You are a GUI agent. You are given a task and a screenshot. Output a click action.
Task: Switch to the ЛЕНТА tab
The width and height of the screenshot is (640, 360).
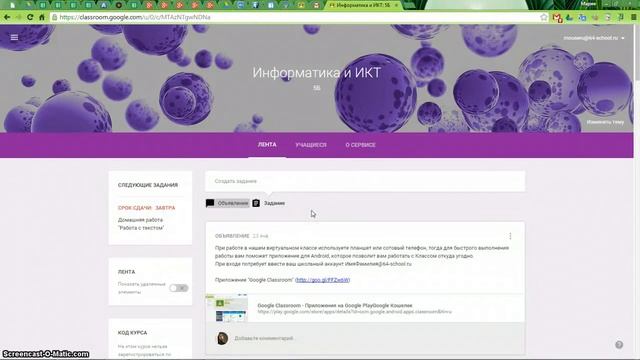pyautogui.click(x=267, y=145)
